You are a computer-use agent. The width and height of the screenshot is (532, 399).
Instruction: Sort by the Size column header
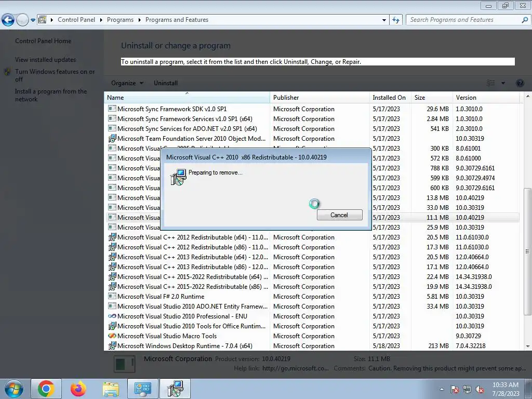432,97
